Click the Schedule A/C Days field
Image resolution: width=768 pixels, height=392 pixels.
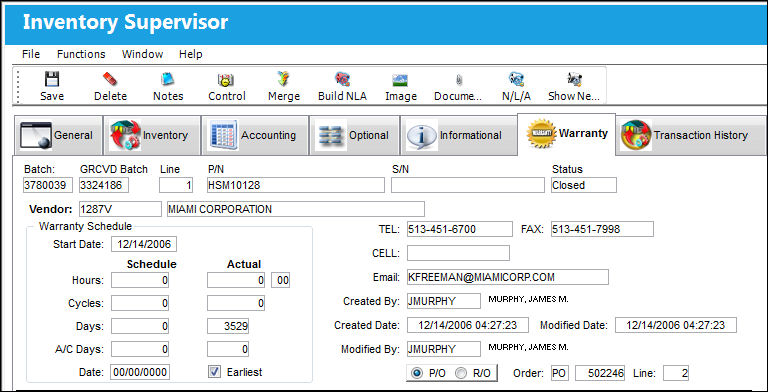click(140, 349)
